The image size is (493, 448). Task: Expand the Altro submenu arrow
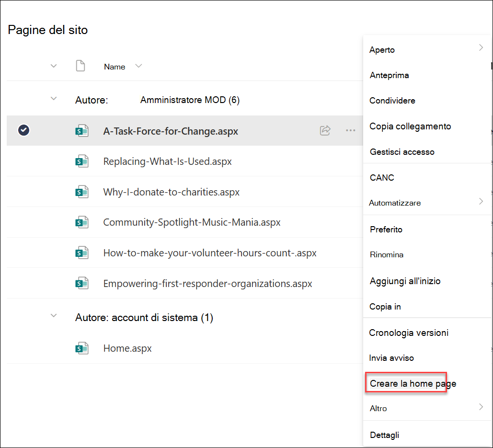[481, 407]
